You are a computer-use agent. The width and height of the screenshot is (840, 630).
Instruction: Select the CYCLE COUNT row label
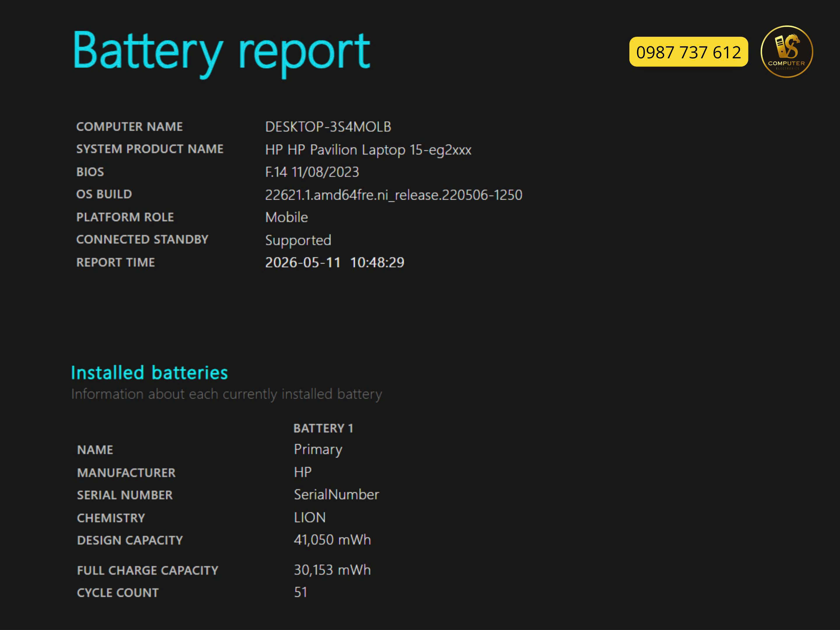[118, 593]
